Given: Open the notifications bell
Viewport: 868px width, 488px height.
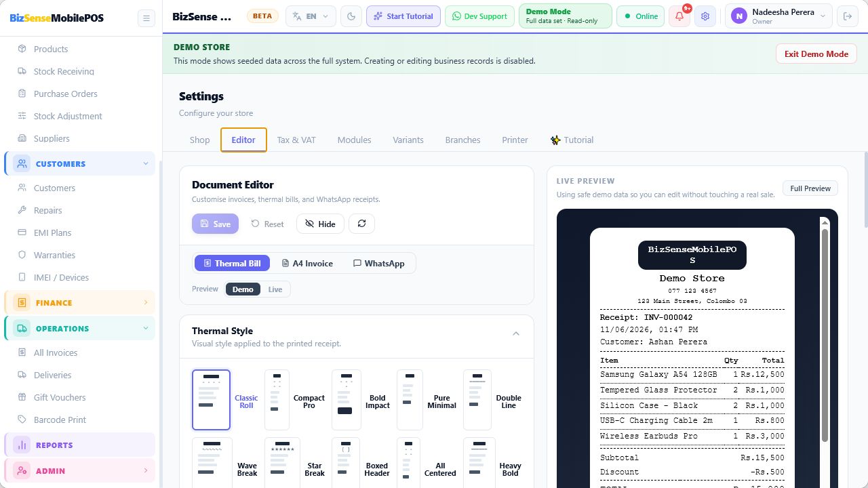Looking at the screenshot, I should click(x=679, y=16).
